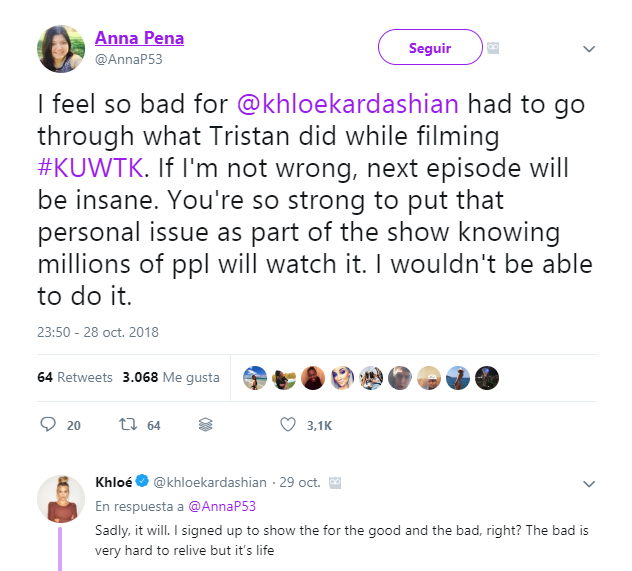Expand the tweet options chevron

pos(589,49)
